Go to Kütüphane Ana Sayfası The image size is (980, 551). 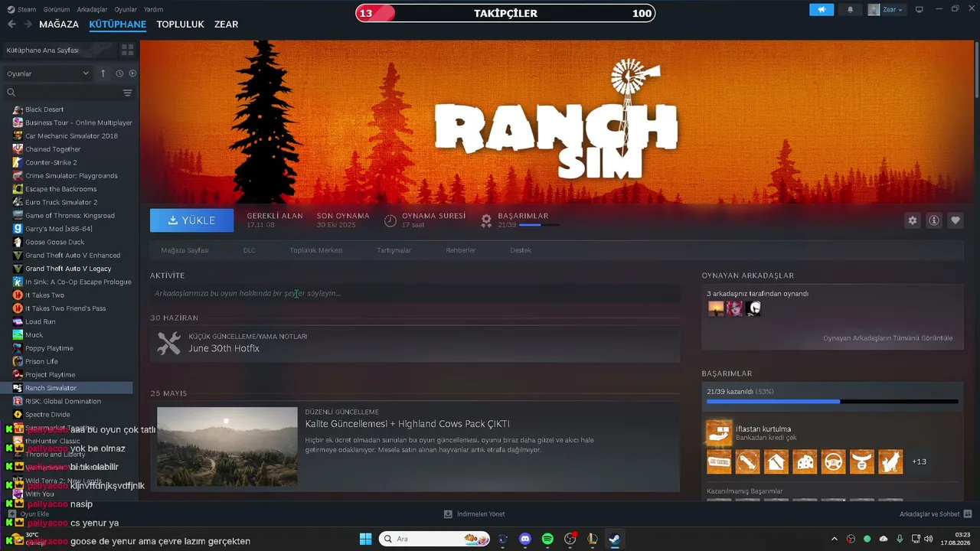coord(59,50)
